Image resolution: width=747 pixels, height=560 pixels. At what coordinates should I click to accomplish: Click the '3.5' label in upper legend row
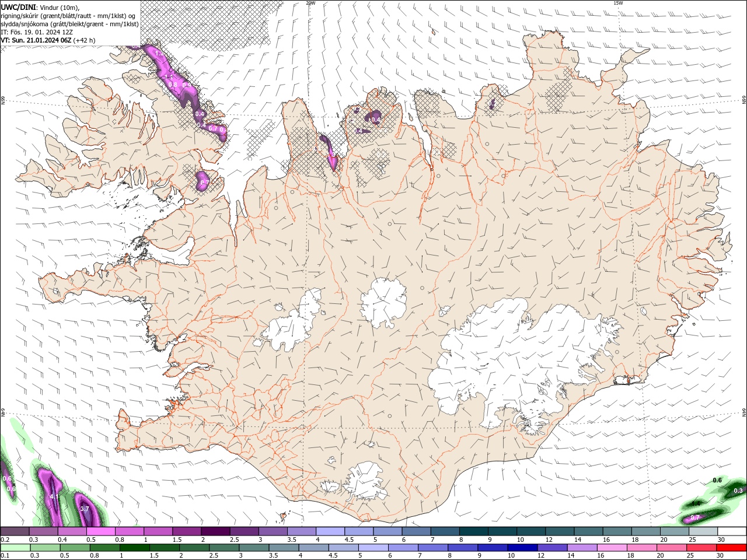click(291, 540)
